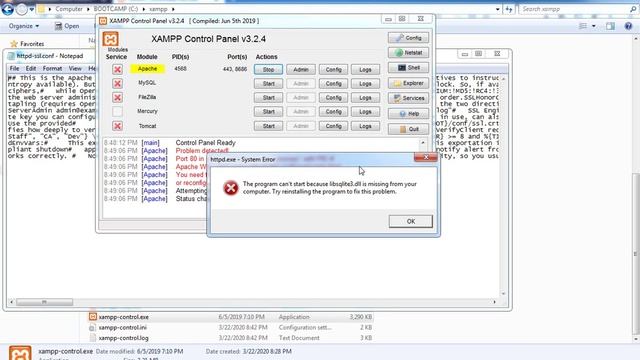
Task: Select Favorites in Explorer navigation pane
Action: [x=32, y=44]
